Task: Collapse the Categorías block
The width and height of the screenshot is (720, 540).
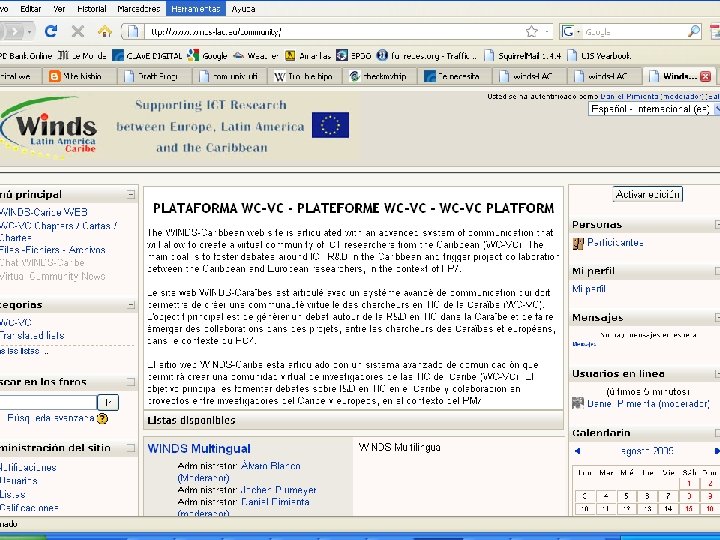Action: pos(131,305)
